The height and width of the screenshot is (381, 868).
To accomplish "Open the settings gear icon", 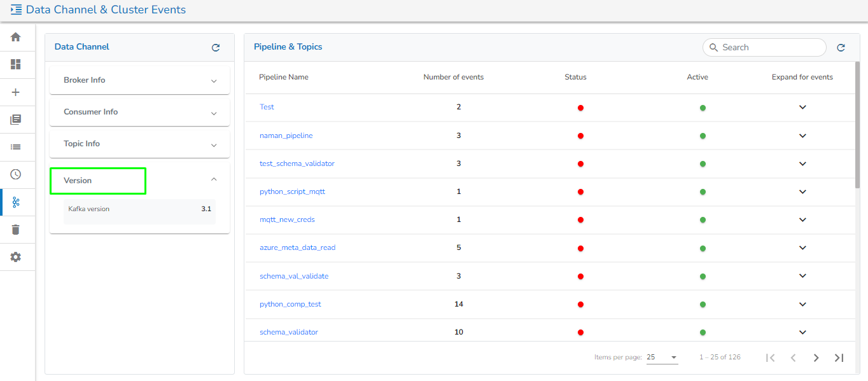I will 16,257.
